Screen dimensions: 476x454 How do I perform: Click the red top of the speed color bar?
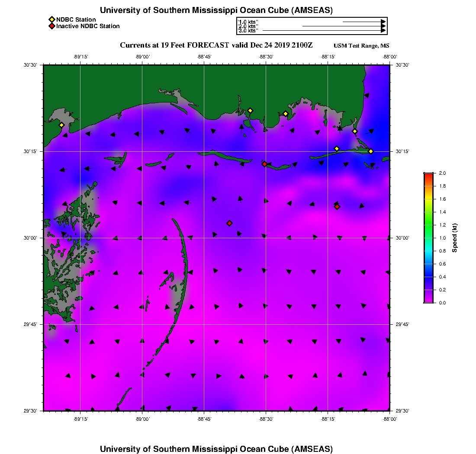[428, 175]
